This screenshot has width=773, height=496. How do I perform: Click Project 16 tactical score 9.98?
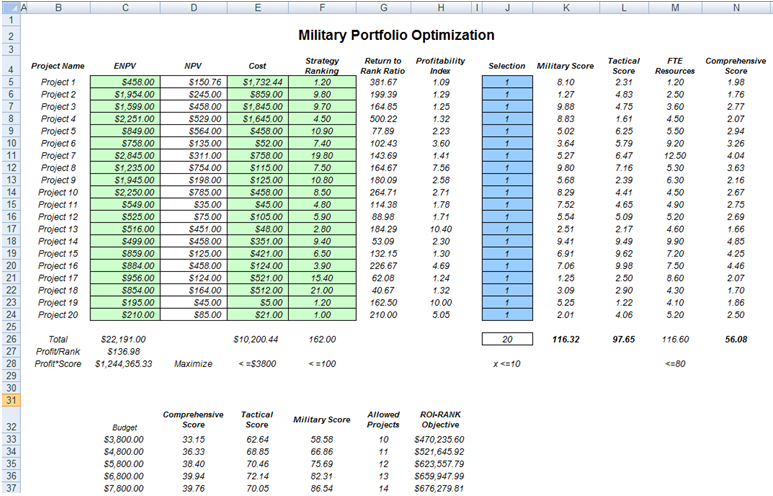(x=624, y=266)
